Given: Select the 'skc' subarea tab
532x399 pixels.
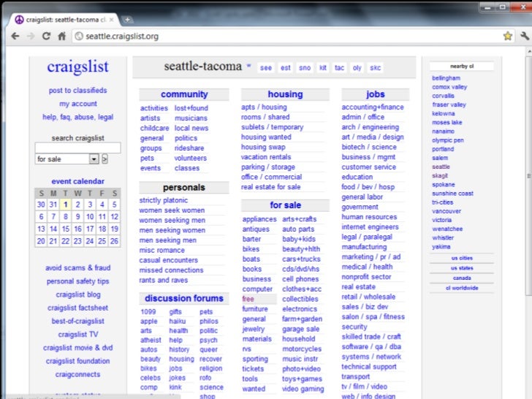Looking at the screenshot, I should click(x=376, y=68).
